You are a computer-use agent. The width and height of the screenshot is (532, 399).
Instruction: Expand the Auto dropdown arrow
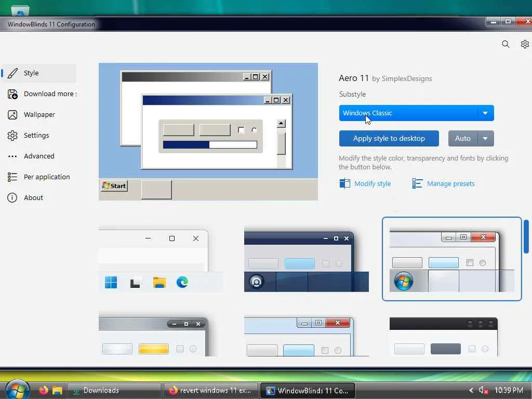pos(486,138)
